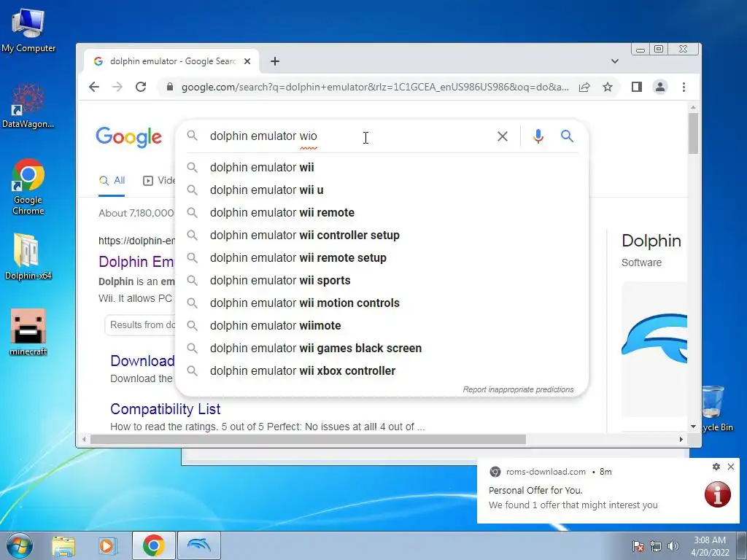Image resolution: width=747 pixels, height=560 pixels.
Task: Open notification settings gear icon
Action: click(x=716, y=467)
